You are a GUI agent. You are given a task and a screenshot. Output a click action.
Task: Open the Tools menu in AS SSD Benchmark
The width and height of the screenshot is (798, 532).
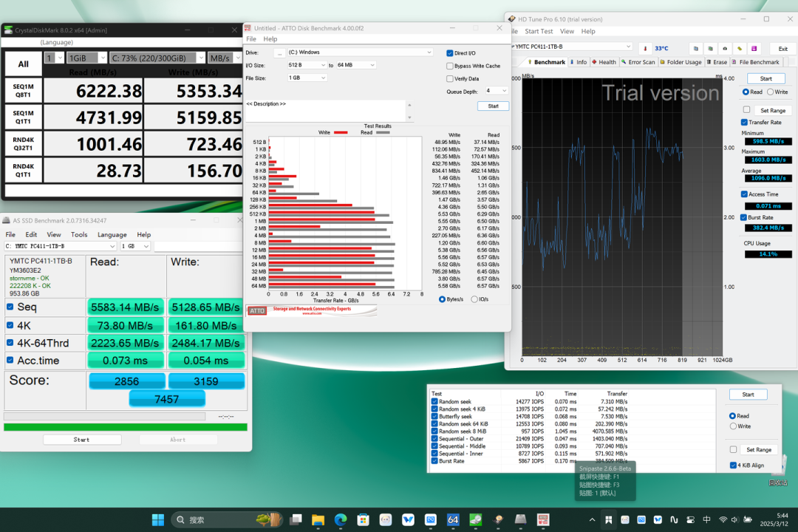coord(79,235)
